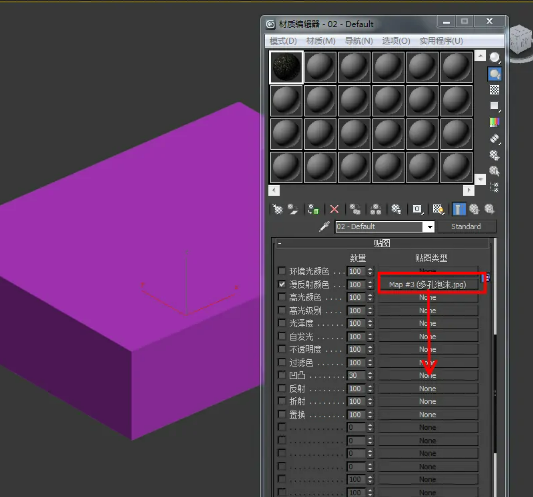The width and height of the screenshot is (533, 497).
Task: Open Material Editor Options icon
Action: coord(495,155)
